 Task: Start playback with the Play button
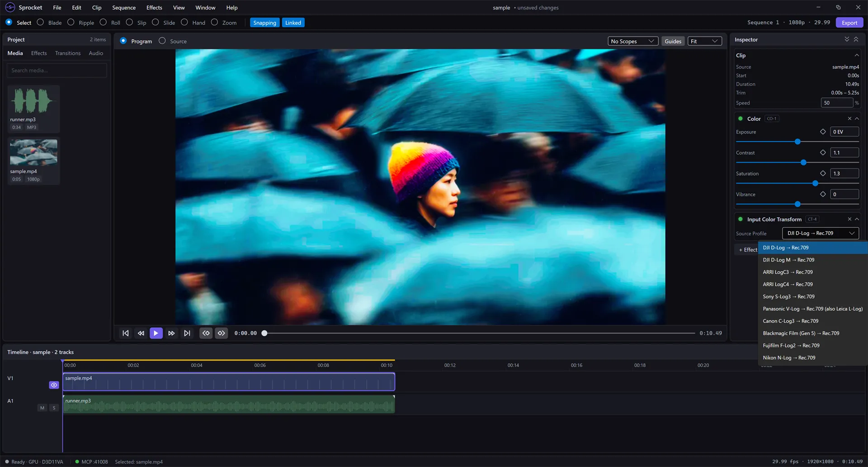[156, 333]
